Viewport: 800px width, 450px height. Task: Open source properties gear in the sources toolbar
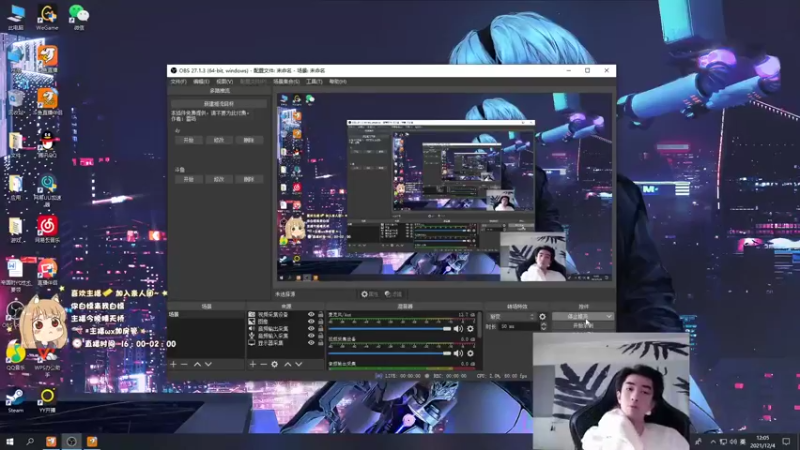[x=274, y=364]
